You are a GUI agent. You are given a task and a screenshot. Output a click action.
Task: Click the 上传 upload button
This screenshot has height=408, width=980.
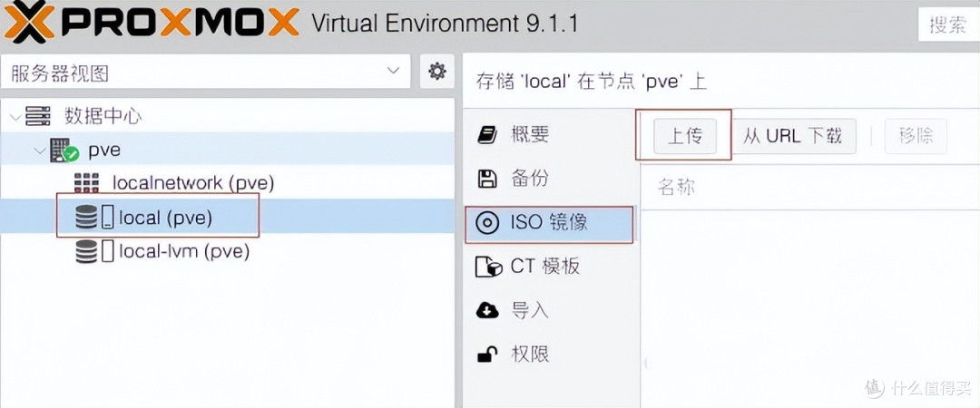click(x=685, y=136)
